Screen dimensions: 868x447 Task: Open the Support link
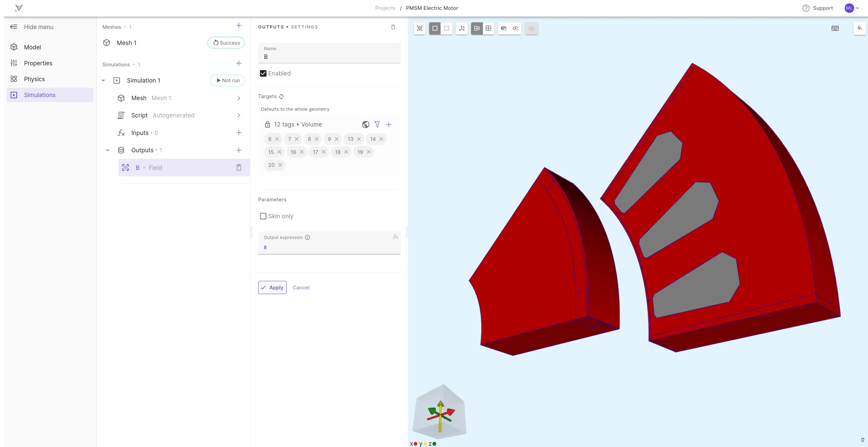(818, 8)
